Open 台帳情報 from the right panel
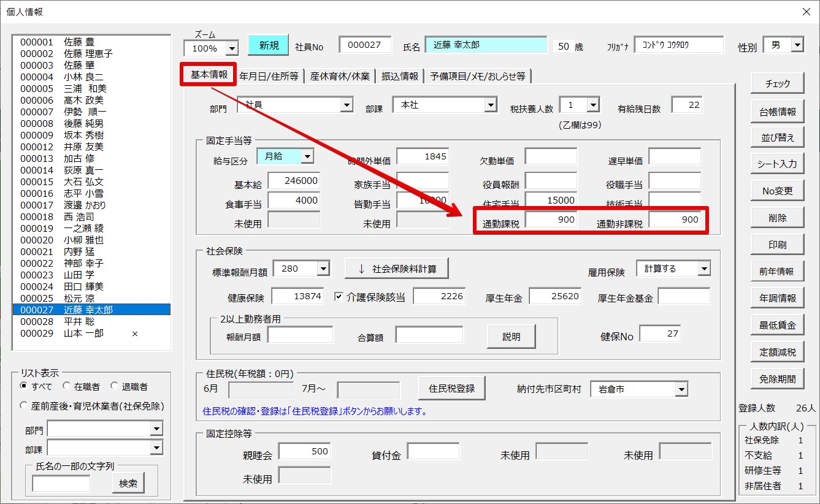Image resolution: width=820 pixels, height=504 pixels. click(777, 112)
